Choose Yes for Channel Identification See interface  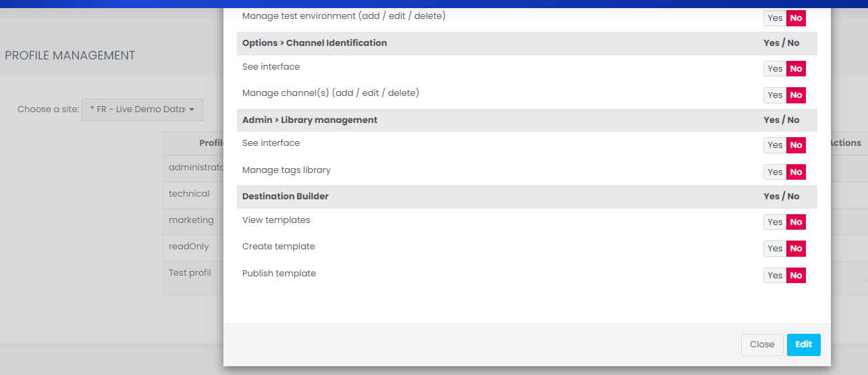pyautogui.click(x=775, y=68)
